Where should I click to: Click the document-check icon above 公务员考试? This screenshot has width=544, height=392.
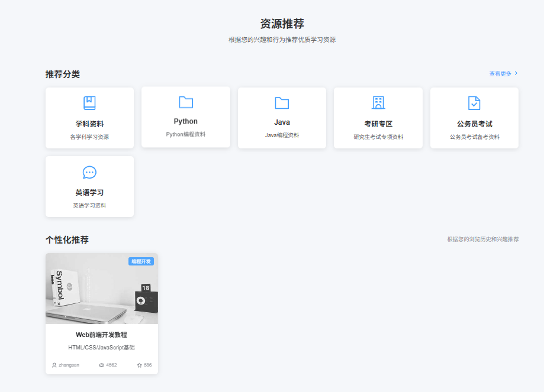point(474,102)
